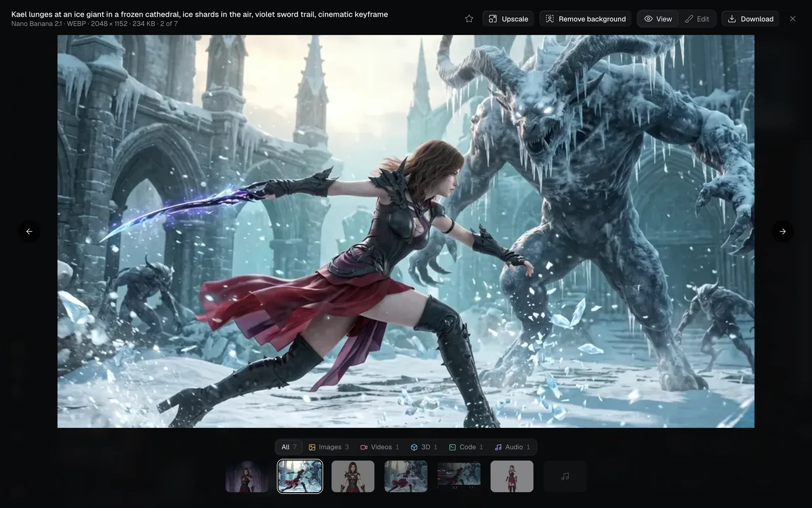The height and width of the screenshot is (508, 812).
Task: Filter by Images tab
Action: 329,447
